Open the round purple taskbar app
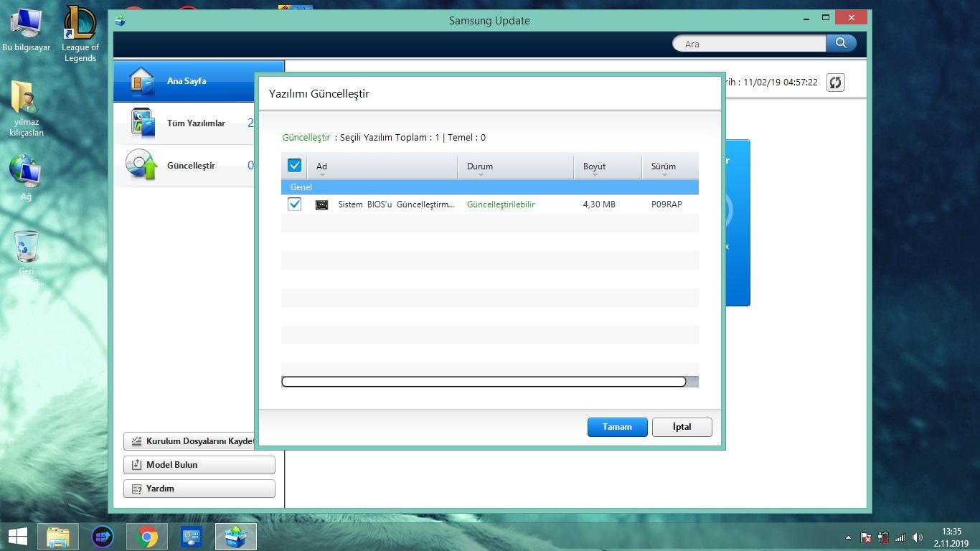This screenshot has height=551, width=980. coord(103,537)
